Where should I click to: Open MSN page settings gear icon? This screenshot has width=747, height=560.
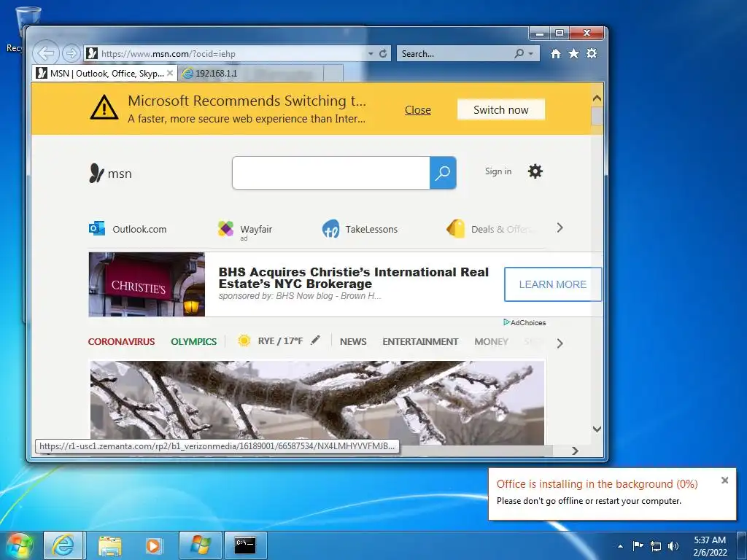pyautogui.click(x=535, y=171)
